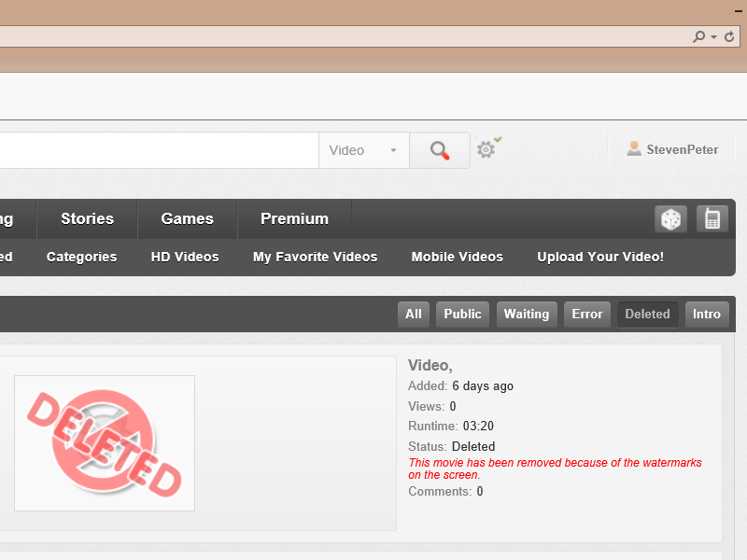Screen dimensions: 747x560
Task: Click the 'Views: 0' text
Action: (x=432, y=406)
